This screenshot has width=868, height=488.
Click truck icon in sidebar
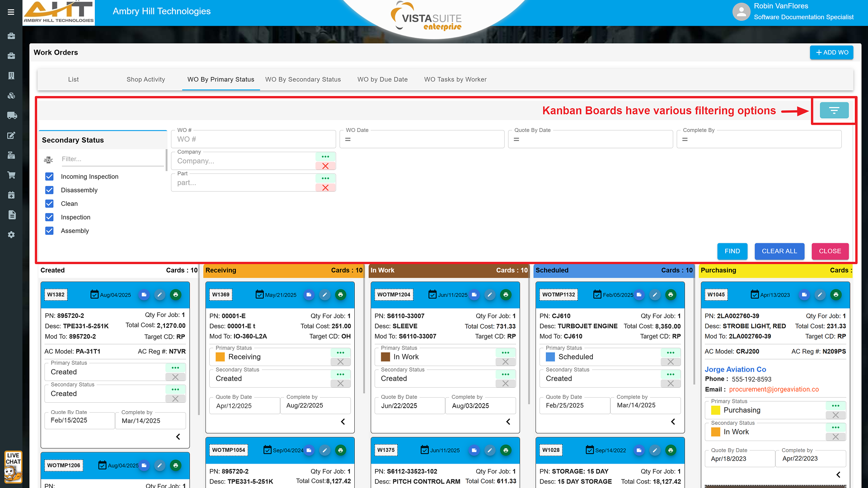12,116
